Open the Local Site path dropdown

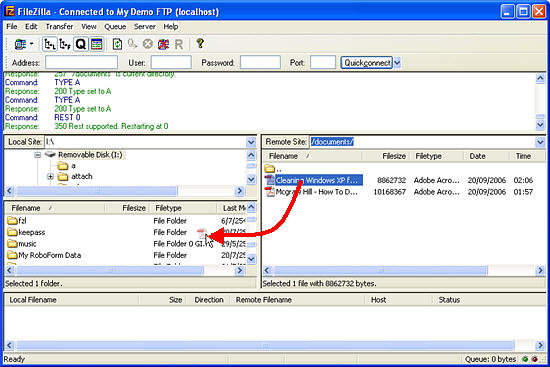coord(251,142)
